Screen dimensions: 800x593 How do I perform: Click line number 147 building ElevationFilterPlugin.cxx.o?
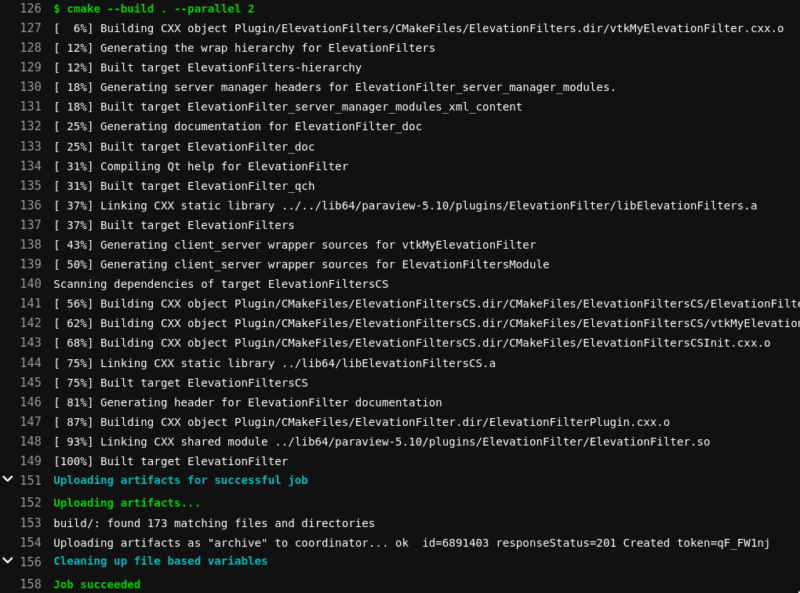point(31,422)
